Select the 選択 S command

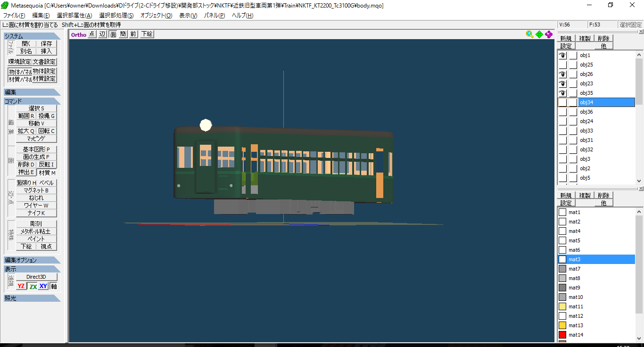tap(36, 108)
